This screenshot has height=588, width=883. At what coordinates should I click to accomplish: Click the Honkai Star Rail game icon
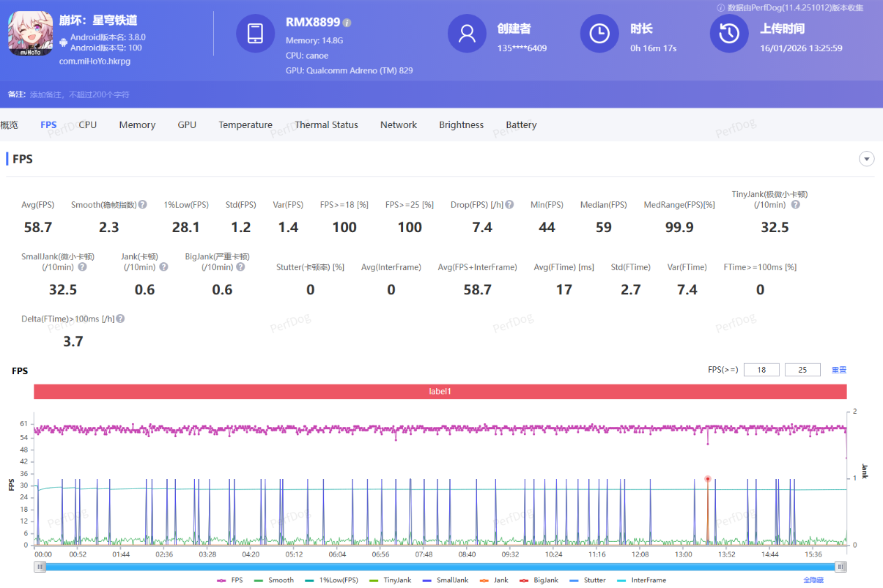tap(31, 33)
